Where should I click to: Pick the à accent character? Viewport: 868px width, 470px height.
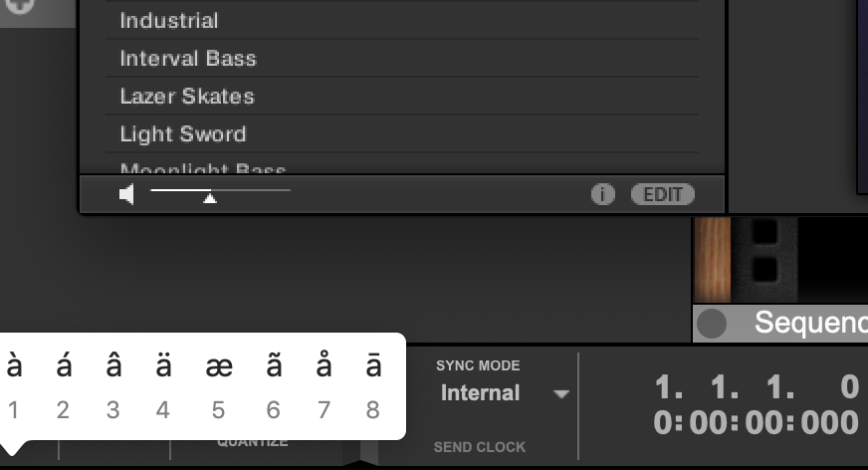coord(14,366)
